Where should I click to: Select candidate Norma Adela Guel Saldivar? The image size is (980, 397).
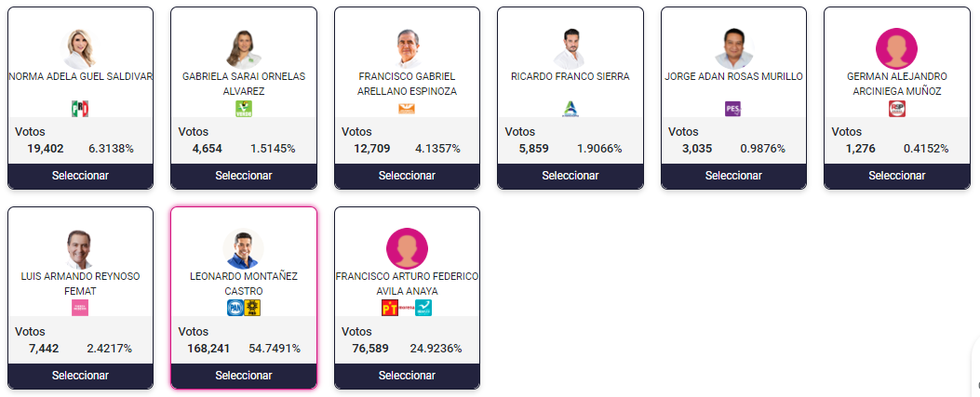click(x=80, y=176)
